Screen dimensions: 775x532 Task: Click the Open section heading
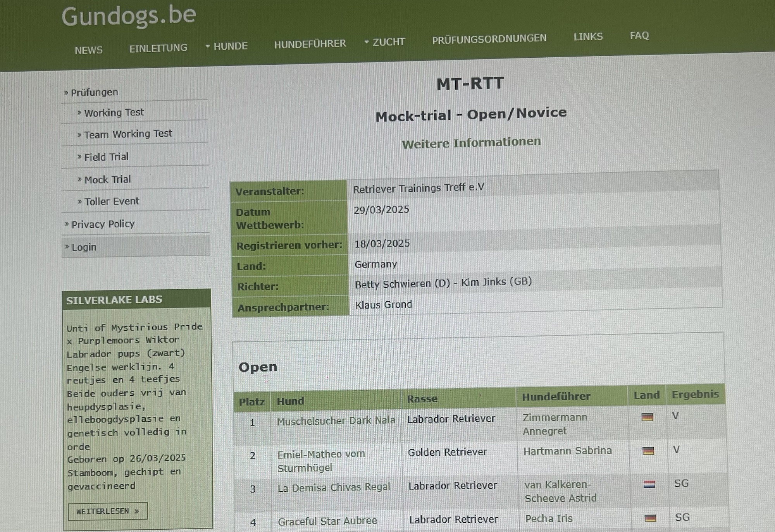click(258, 367)
